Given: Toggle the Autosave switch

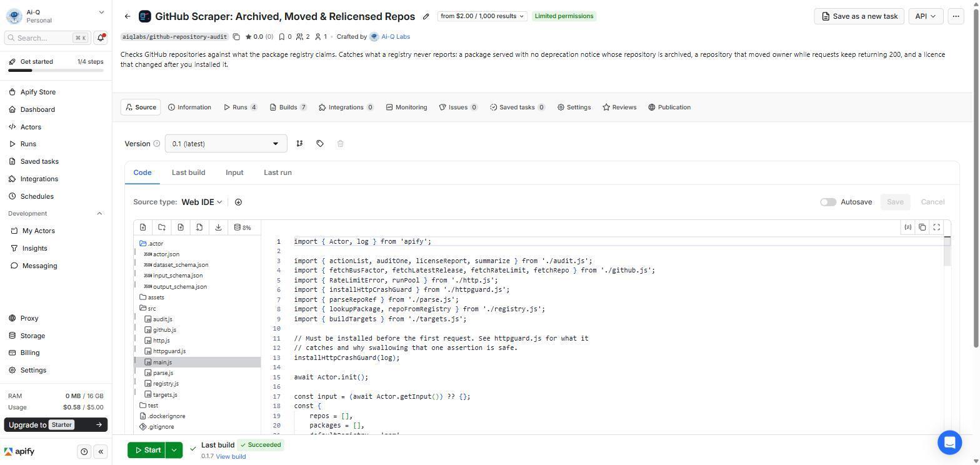Looking at the screenshot, I should pyautogui.click(x=828, y=202).
